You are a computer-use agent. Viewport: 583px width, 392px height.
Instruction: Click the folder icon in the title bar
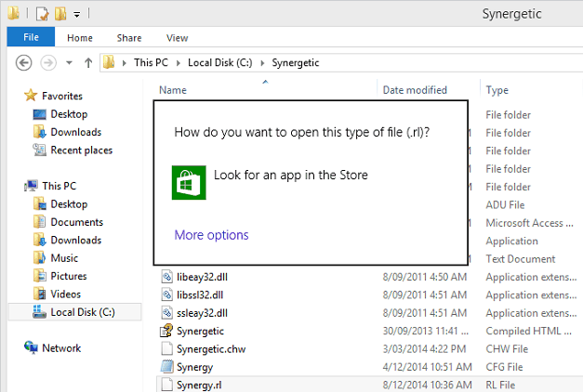click(x=14, y=13)
